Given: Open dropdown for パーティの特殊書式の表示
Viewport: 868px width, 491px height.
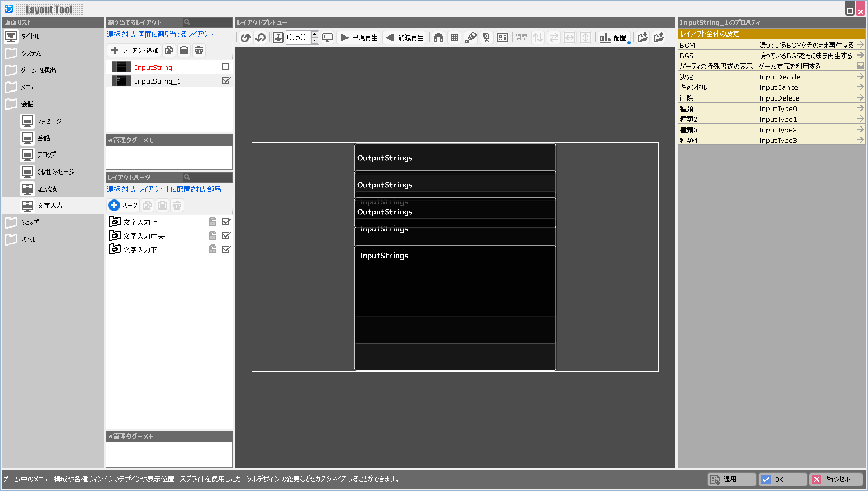Looking at the screenshot, I should [x=861, y=66].
